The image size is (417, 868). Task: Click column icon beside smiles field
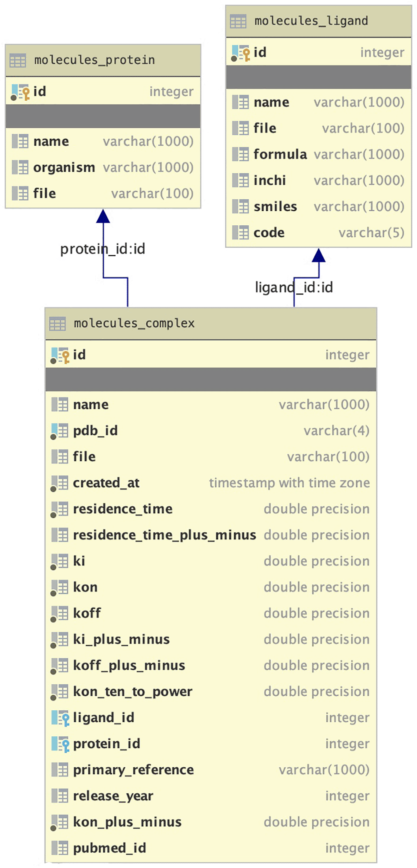[240, 206]
